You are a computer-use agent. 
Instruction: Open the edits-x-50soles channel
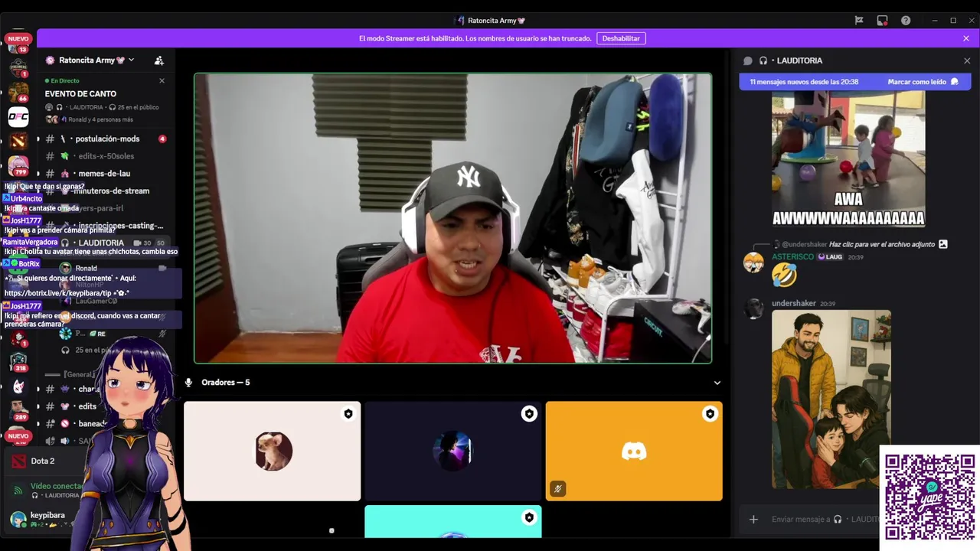click(103, 156)
